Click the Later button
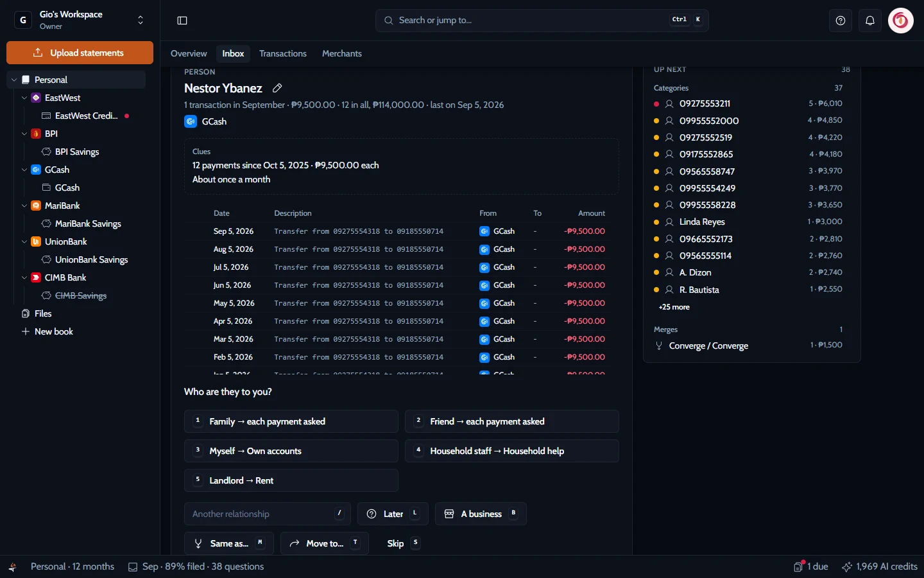This screenshot has height=578, width=924. tap(393, 514)
